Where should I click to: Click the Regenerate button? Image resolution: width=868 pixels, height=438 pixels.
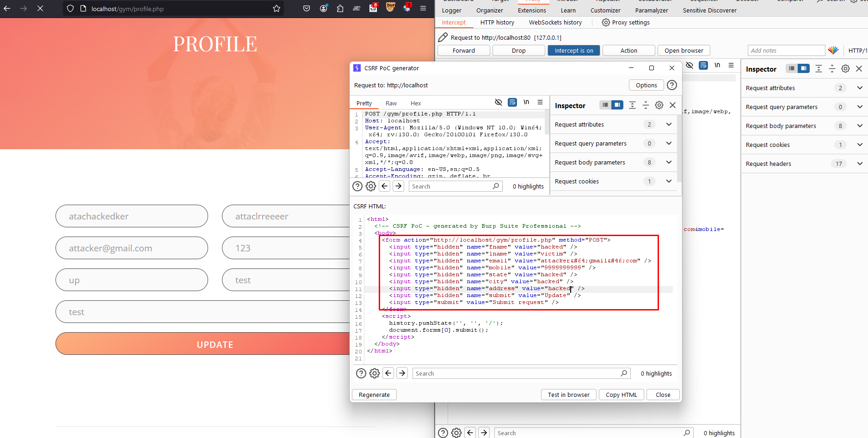(374, 395)
